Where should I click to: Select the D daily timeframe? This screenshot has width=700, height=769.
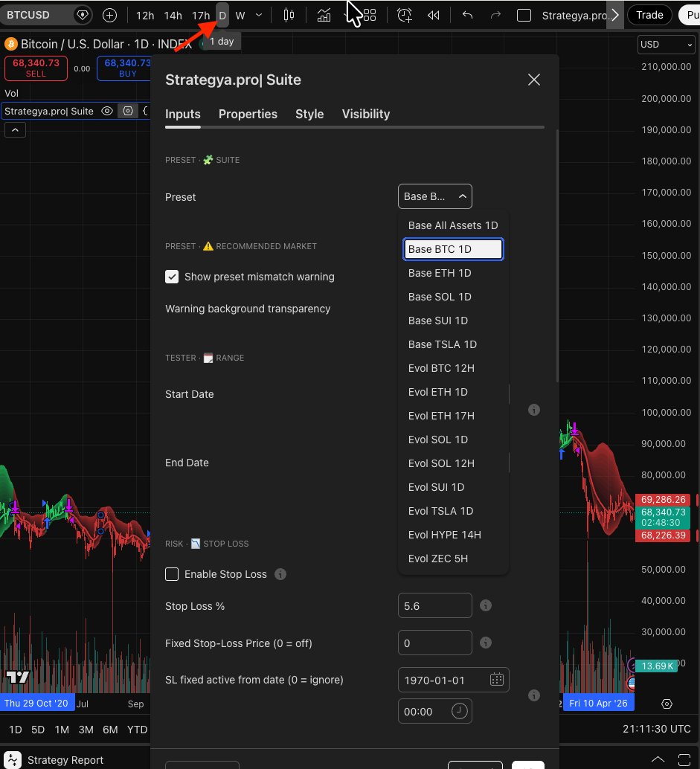tap(222, 16)
